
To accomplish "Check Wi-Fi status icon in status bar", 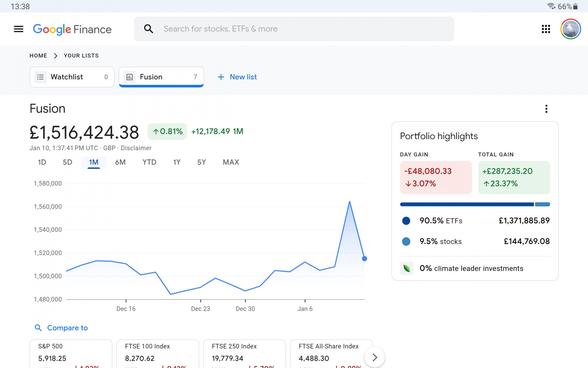I will click(x=551, y=6).
